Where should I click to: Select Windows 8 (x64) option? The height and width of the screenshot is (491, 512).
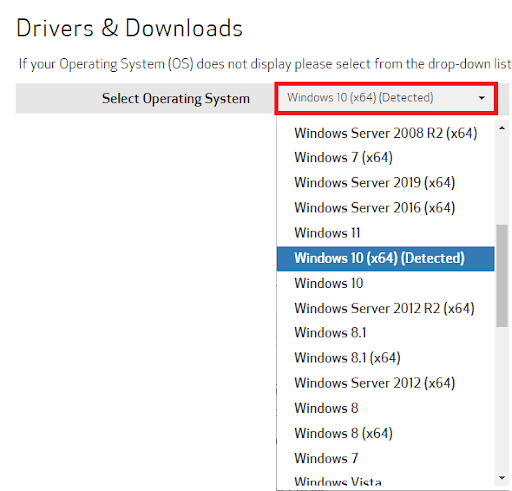click(386, 433)
